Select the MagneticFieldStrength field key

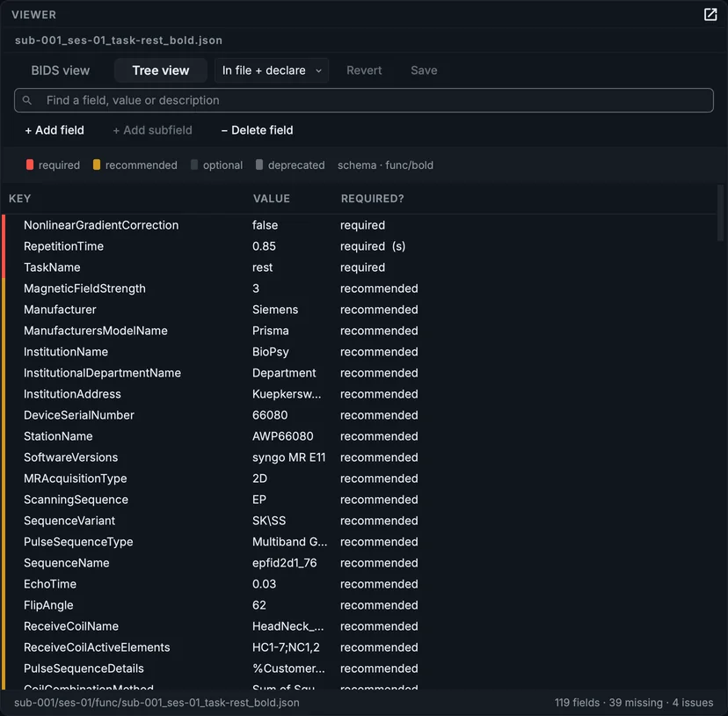(84, 289)
